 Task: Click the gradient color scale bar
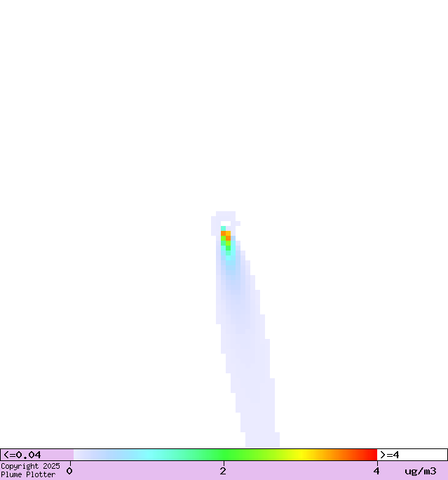(x=225, y=455)
